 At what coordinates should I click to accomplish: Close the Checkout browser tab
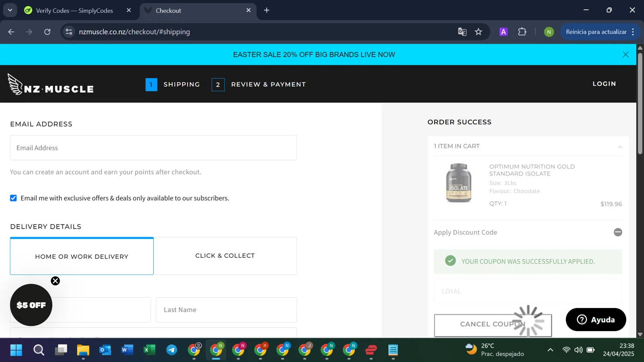click(249, 10)
